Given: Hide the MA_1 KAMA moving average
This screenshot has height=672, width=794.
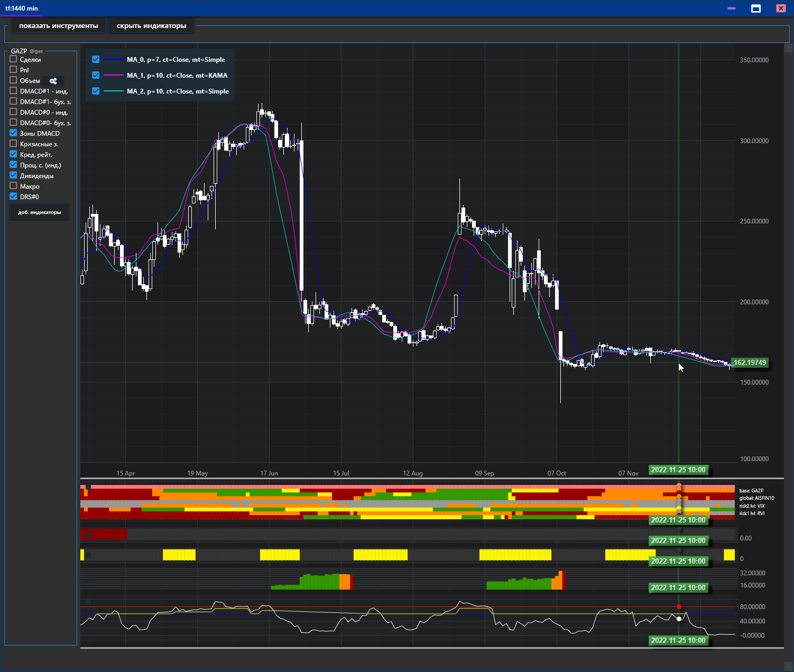Looking at the screenshot, I should coord(96,75).
